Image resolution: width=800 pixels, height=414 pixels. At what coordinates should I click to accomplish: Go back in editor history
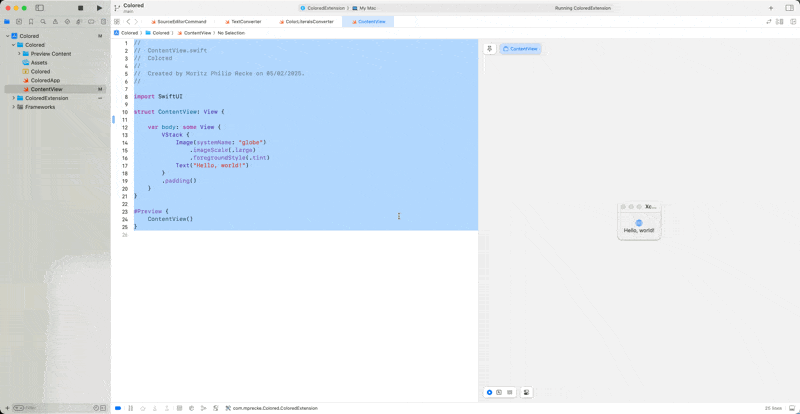click(x=128, y=21)
